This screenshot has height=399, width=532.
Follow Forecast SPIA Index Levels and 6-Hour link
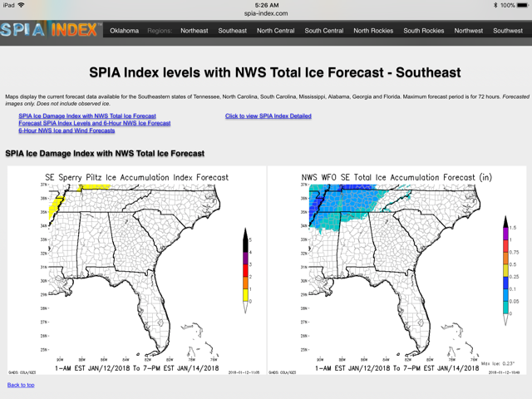click(95, 123)
